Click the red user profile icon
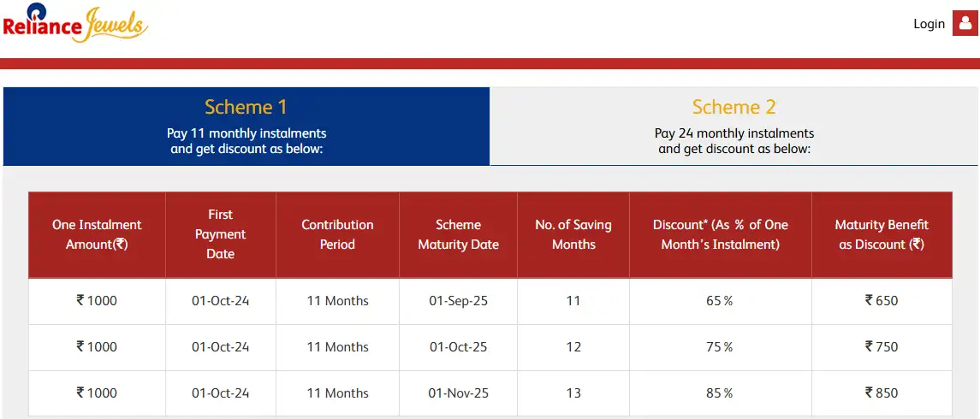This screenshot has width=980, height=419. (x=965, y=23)
